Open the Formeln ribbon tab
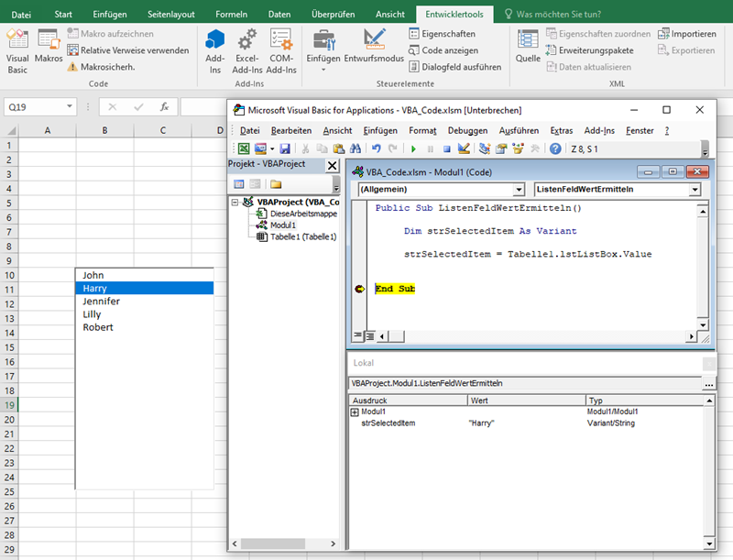 (x=232, y=14)
